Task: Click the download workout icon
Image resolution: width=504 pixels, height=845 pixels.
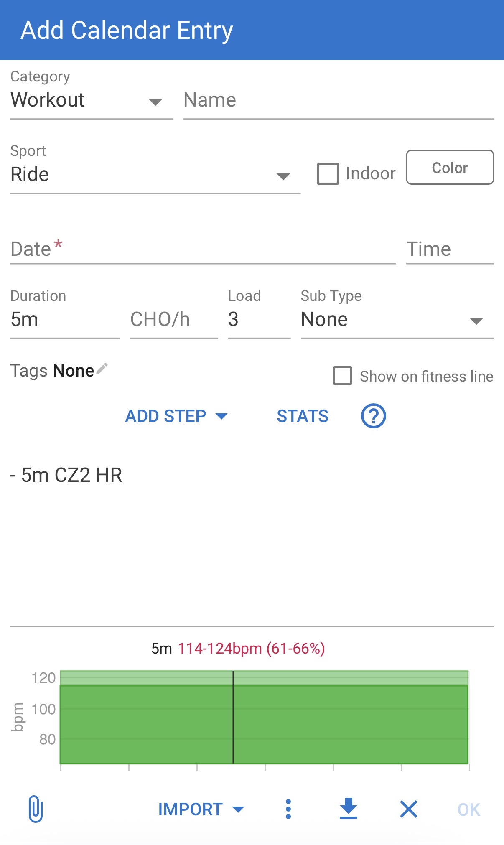Action: tap(348, 809)
